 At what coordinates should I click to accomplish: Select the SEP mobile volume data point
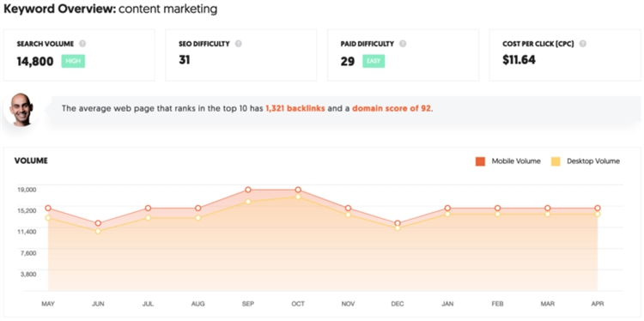click(x=248, y=190)
